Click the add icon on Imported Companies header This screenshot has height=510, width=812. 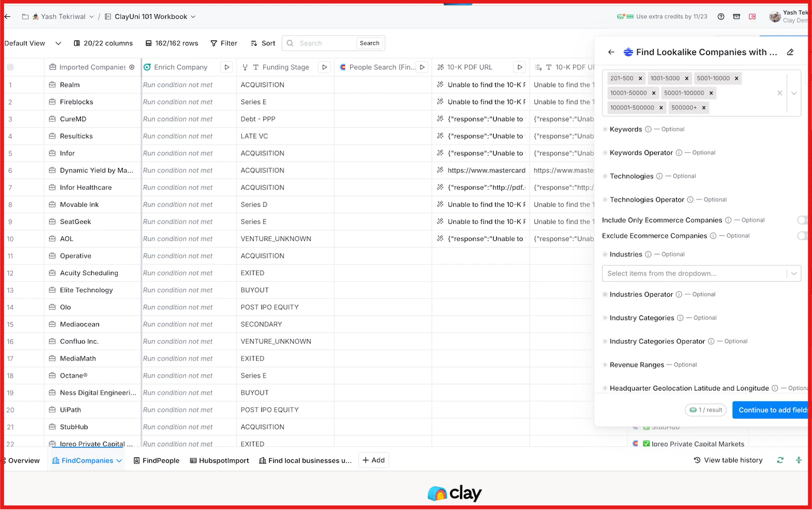[x=132, y=67]
